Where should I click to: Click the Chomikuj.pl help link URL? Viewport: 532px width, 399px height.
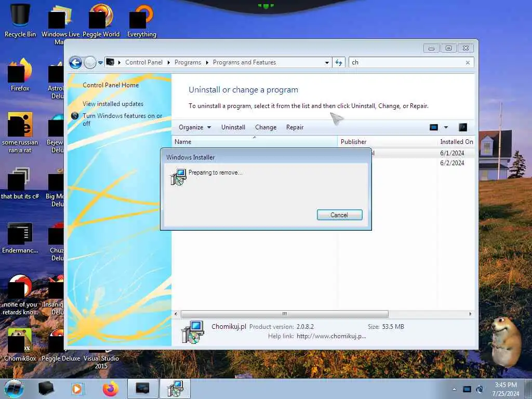[x=331, y=336]
